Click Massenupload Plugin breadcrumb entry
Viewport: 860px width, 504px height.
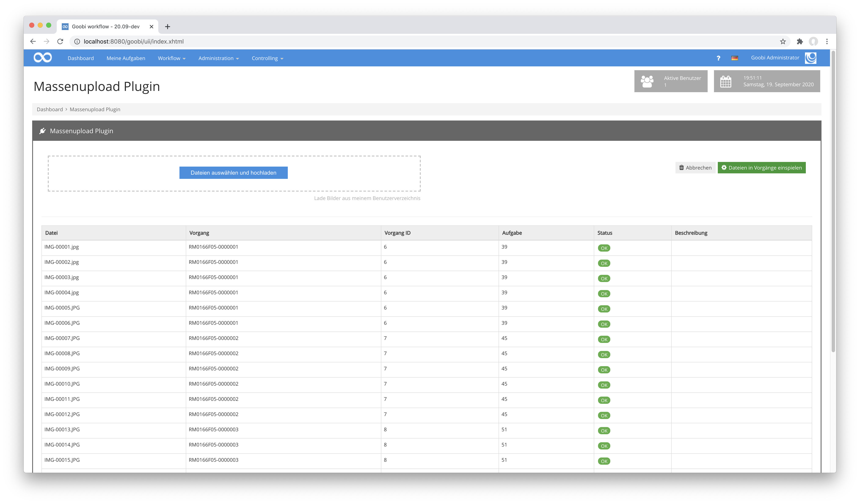click(x=95, y=110)
